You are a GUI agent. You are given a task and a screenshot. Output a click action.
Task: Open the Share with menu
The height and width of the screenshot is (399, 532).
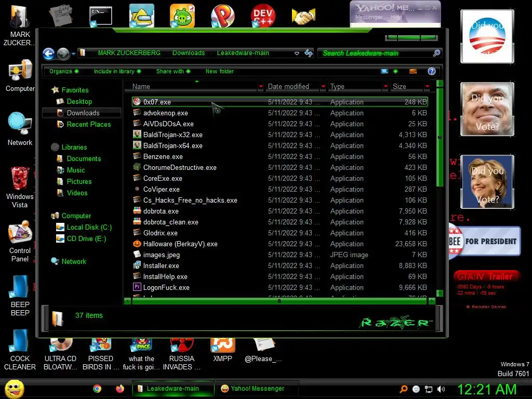tap(173, 71)
